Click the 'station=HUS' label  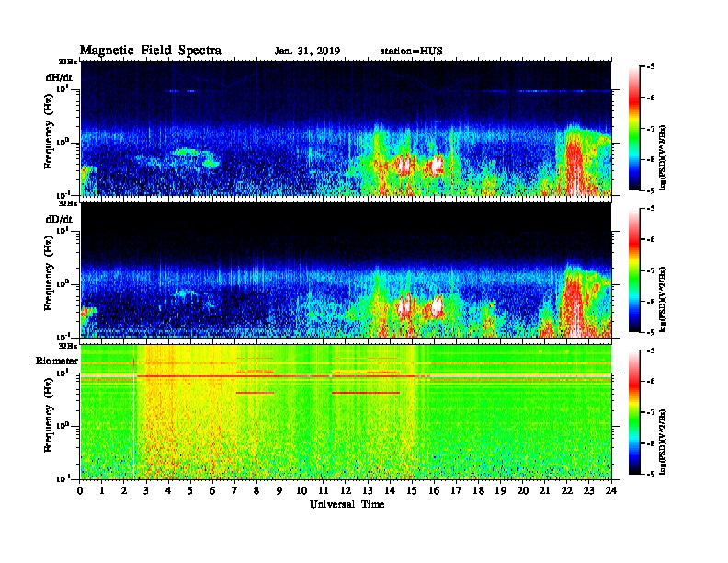(x=412, y=51)
